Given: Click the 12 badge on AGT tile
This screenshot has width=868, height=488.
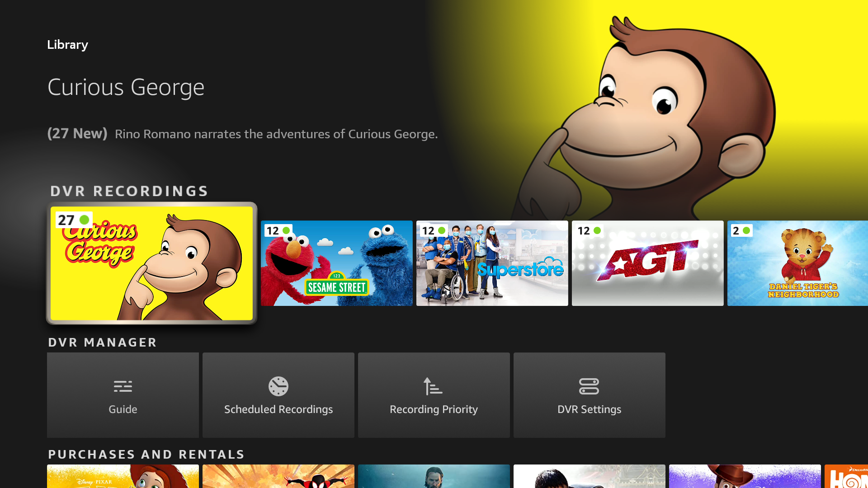Looking at the screenshot, I should coord(589,231).
